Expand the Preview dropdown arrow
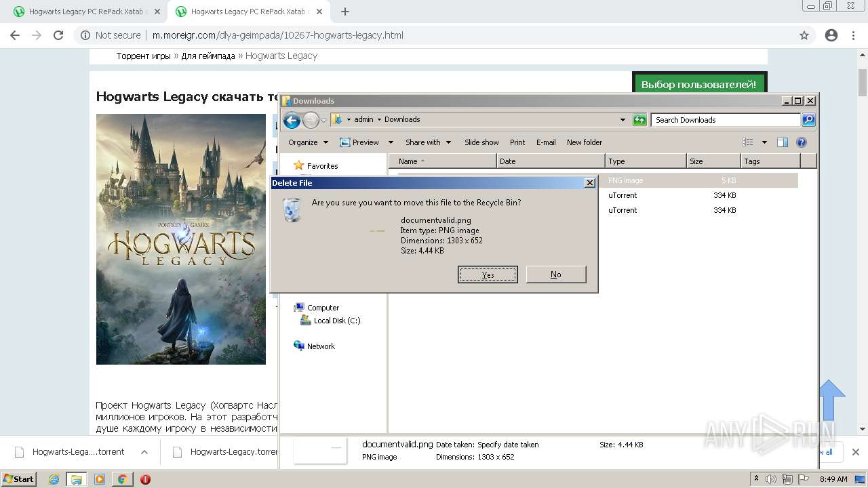The width and height of the screenshot is (868, 488). [391, 142]
